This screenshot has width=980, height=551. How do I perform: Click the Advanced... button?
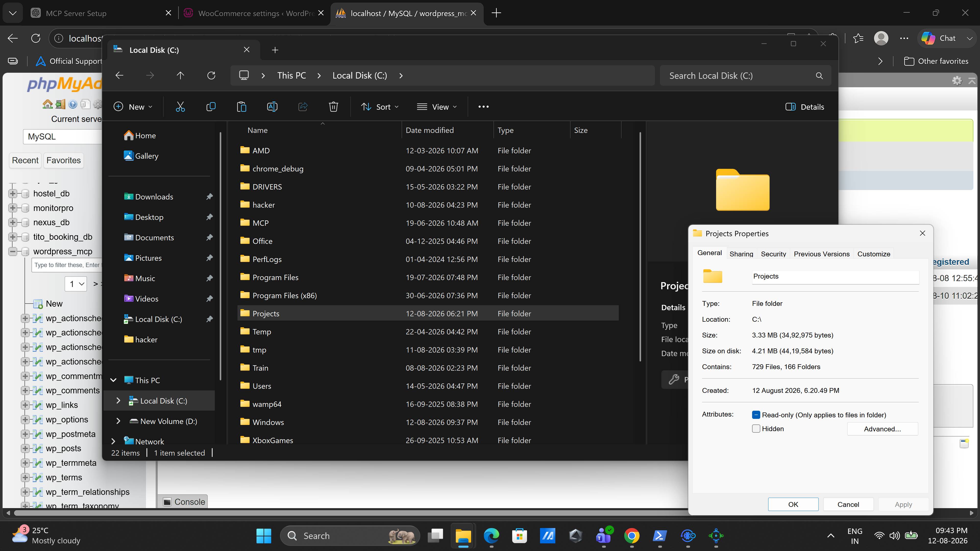pos(882,429)
